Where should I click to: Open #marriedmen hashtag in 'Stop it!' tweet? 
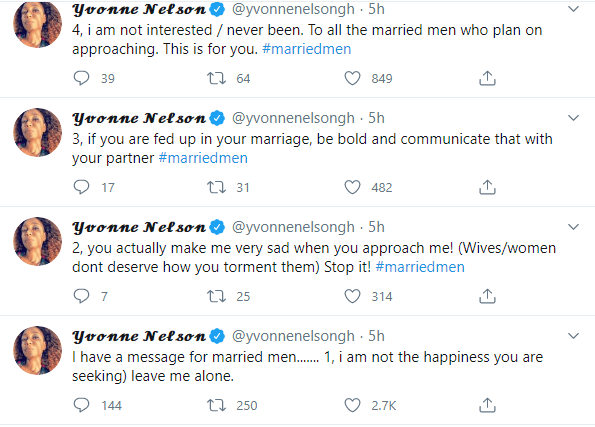[x=420, y=267]
